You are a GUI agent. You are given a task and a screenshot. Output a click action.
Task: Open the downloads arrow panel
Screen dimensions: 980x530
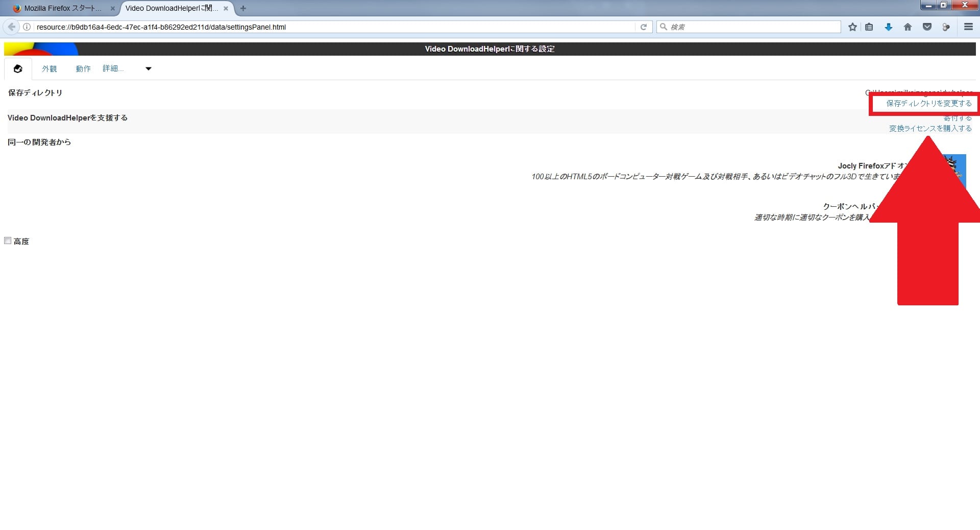click(888, 27)
